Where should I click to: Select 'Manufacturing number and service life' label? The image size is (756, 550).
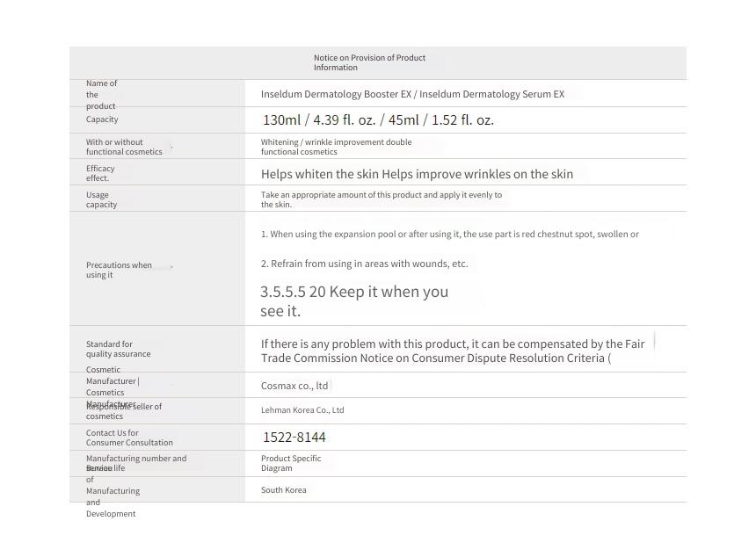pyautogui.click(x=136, y=463)
